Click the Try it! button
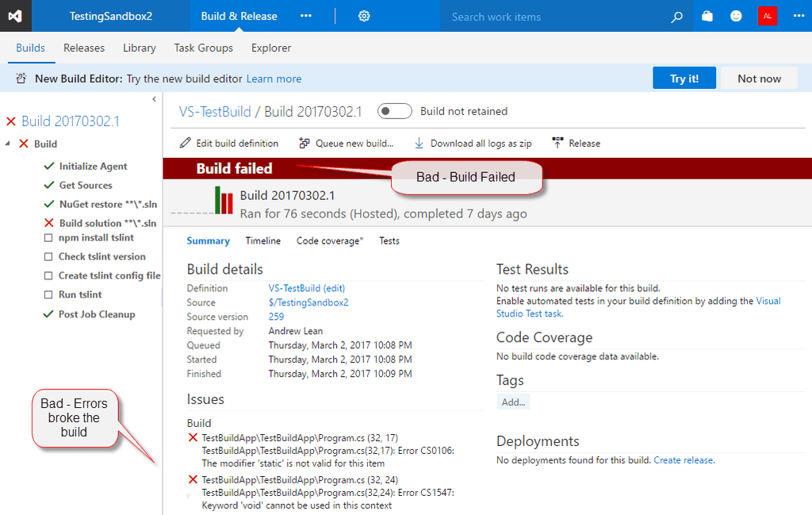This screenshot has width=812, height=515. coord(684,78)
